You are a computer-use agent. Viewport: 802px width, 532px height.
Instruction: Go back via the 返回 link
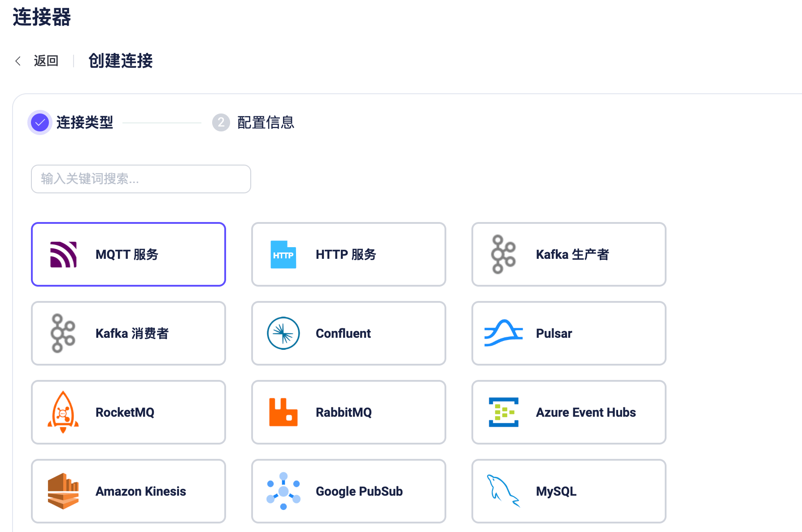point(46,61)
